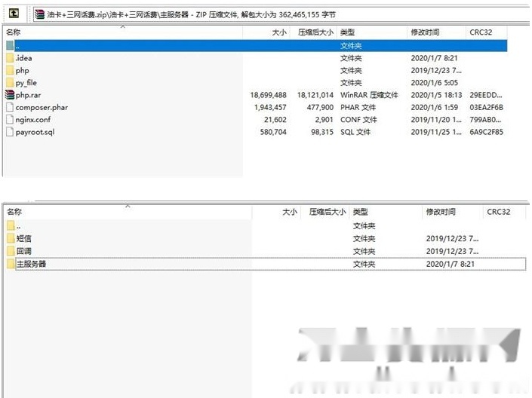Click the composer.phar file icon
Image resolution: width=532 pixels, height=398 pixels.
[10, 108]
